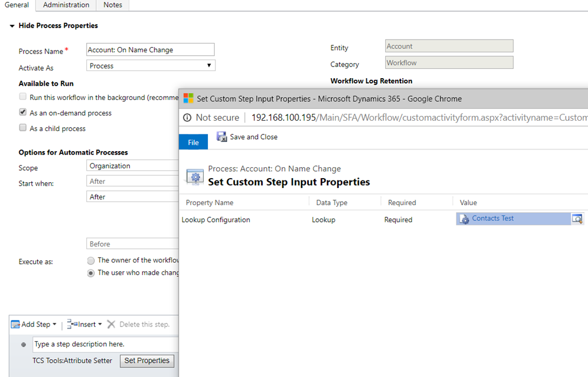
Task: Open the Insert dropdown arrow
Action: pyautogui.click(x=100, y=324)
